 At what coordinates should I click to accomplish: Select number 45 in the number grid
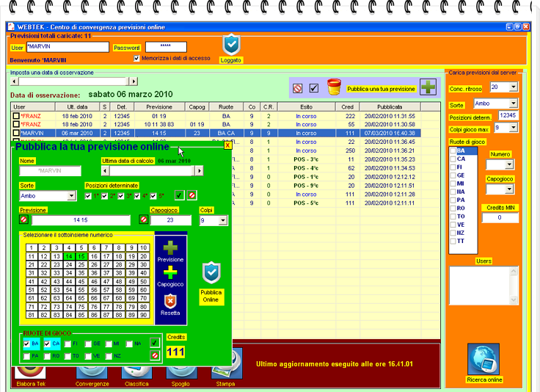pyautogui.click(x=81, y=281)
